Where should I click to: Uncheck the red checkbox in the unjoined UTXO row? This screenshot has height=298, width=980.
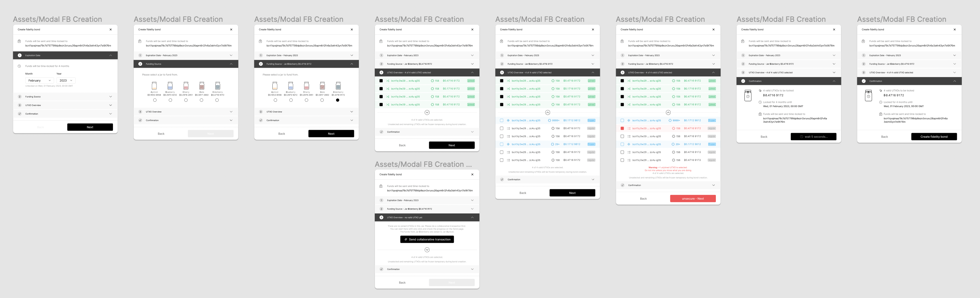click(622, 129)
